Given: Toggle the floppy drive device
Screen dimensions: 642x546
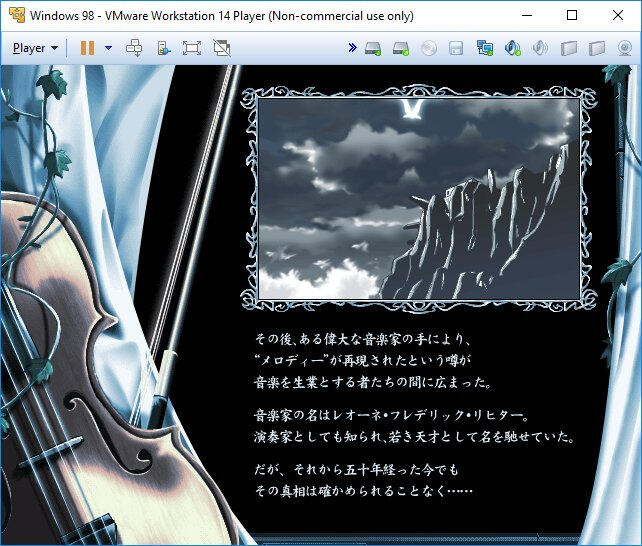Looking at the screenshot, I should click(456, 48).
